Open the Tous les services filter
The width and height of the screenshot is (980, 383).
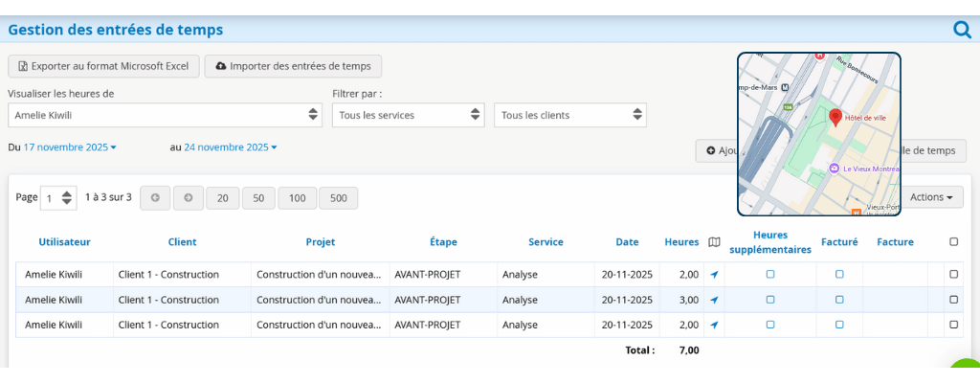tap(408, 115)
